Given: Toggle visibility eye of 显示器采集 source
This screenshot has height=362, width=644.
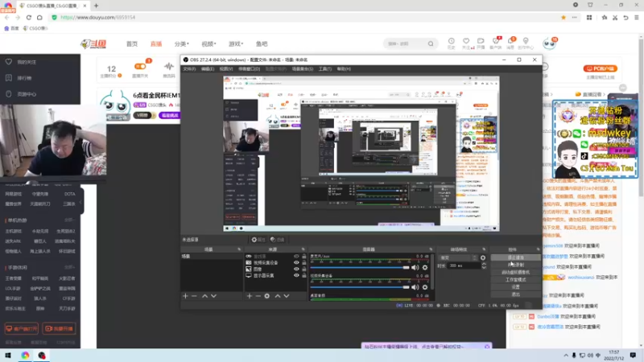Looking at the screenshot, I should click(296, 275).
